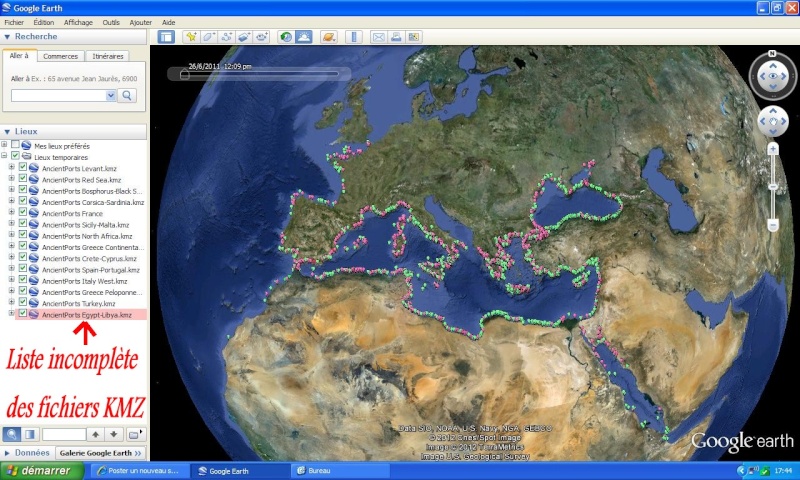This screenshot has height=480, width=800.
Task: Open the search history dropdown arrow
Action: pos(111,95)
